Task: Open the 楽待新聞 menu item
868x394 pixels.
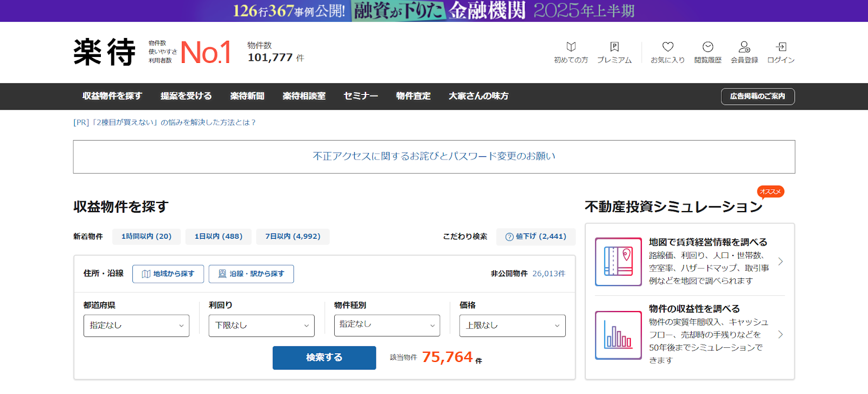Action: (247, 96)
